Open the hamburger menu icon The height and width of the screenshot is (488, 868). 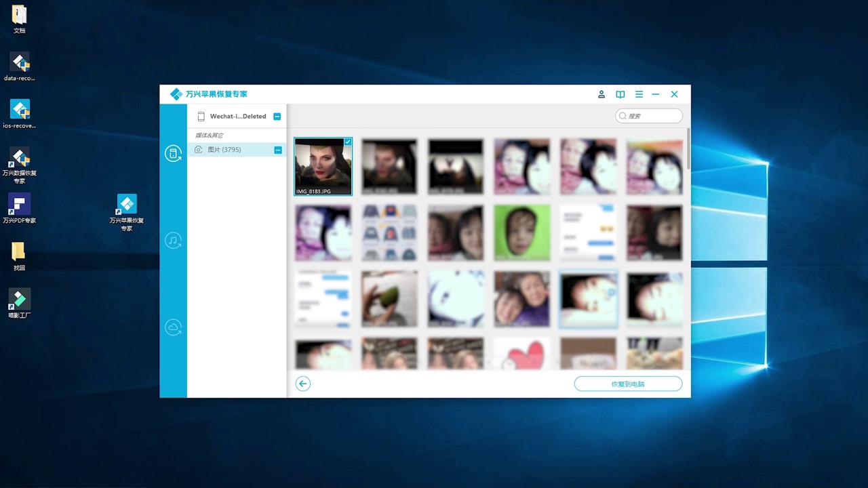click(x=639, y=94)
